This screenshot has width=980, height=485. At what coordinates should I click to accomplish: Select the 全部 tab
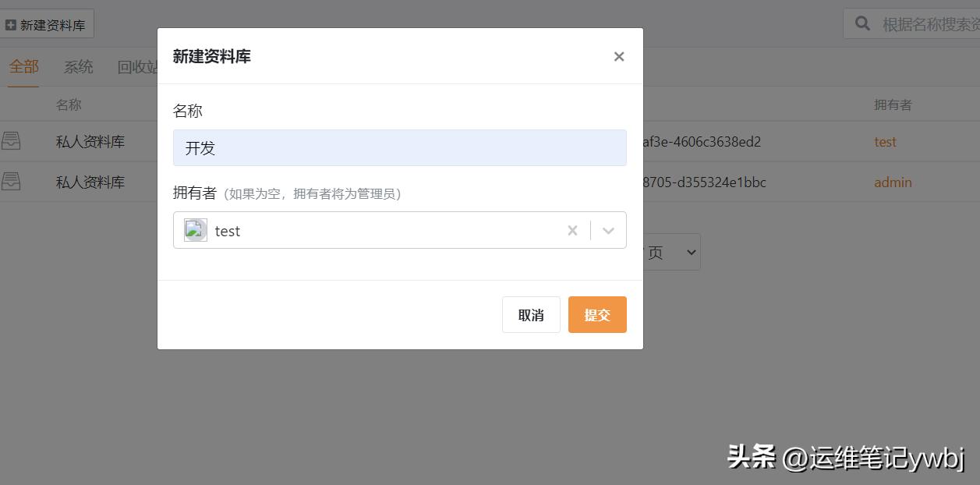(23, 67)
